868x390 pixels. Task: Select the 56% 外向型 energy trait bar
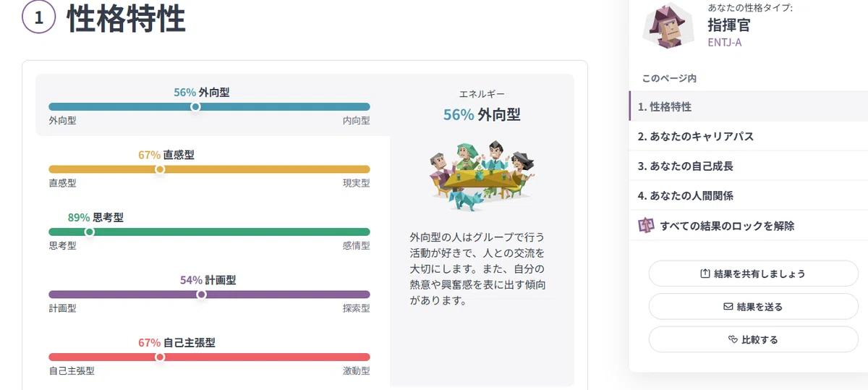[209, 106]
